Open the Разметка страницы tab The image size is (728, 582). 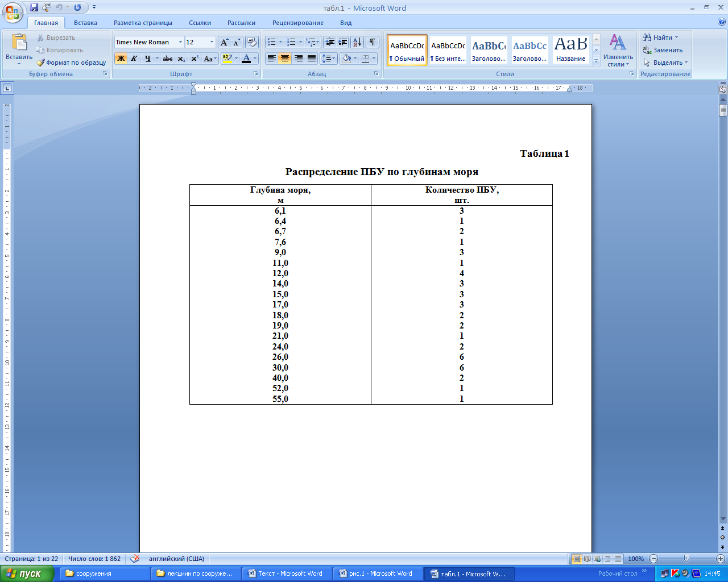click(x=143, y=23)
